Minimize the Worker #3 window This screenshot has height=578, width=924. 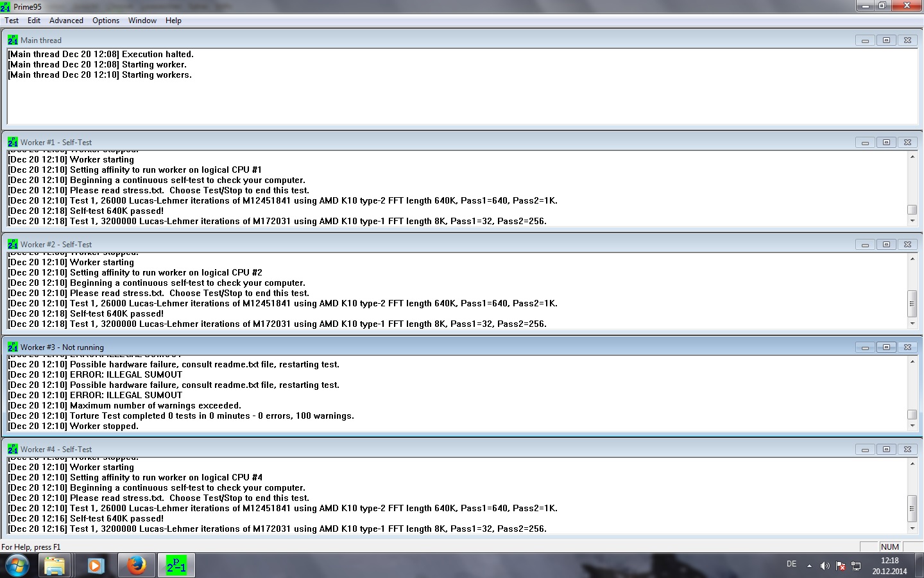point(865,347)
